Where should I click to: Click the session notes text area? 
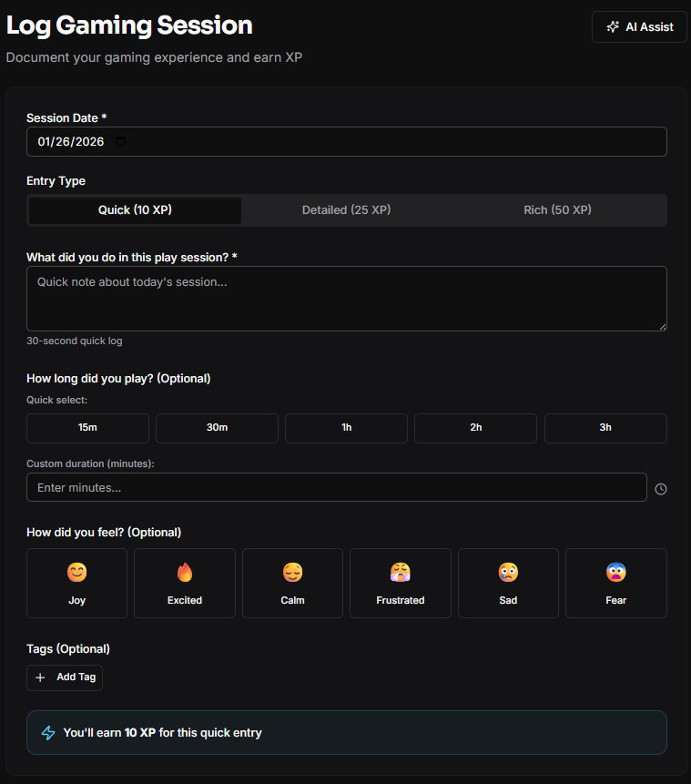[346, 299]
